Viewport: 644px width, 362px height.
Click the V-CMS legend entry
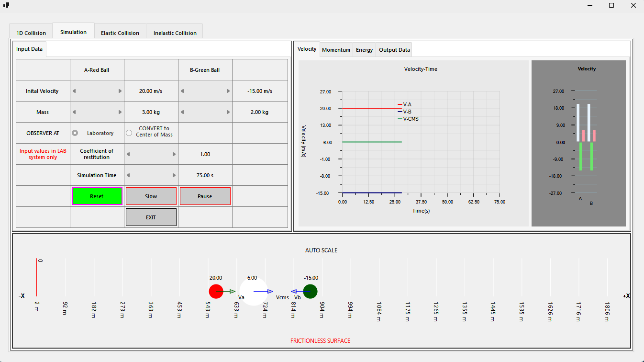[x=408, y=119]
